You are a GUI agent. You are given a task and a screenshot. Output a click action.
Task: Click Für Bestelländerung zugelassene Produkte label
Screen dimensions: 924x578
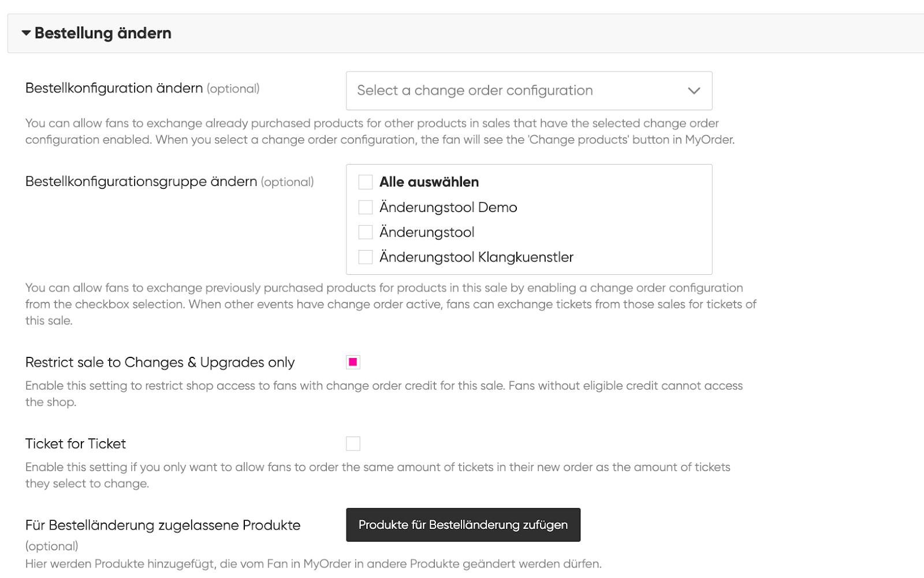[163, 525]
